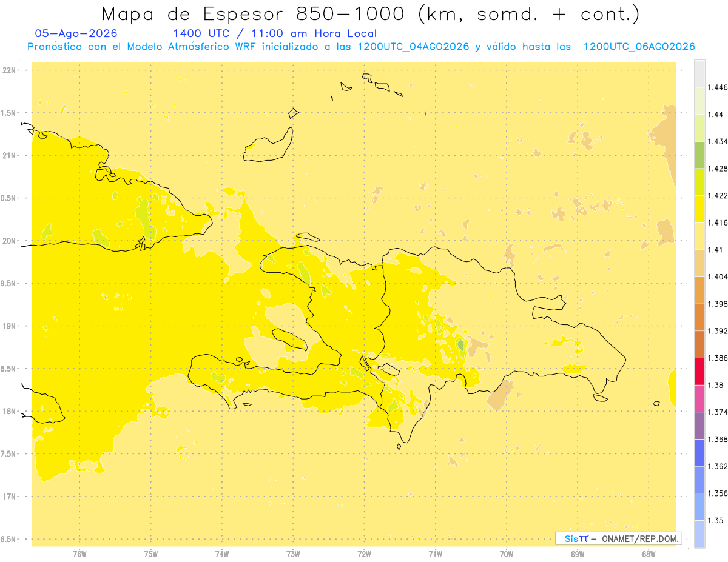The image size is (728, 562).
Task: Click the "21N" latitude label
Action: (9, 155)
